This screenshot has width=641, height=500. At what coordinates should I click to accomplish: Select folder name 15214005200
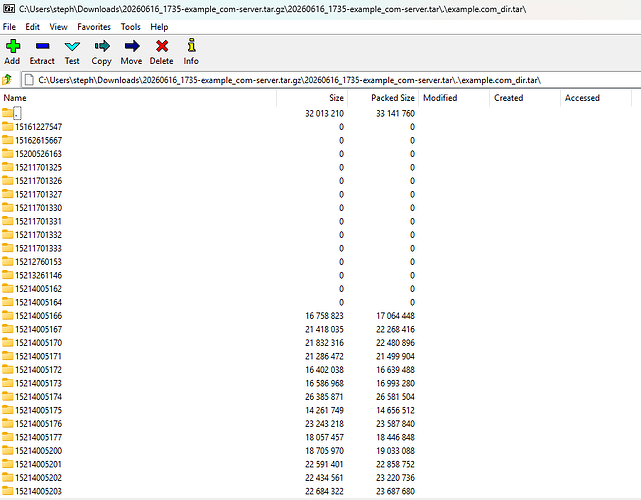38,451
